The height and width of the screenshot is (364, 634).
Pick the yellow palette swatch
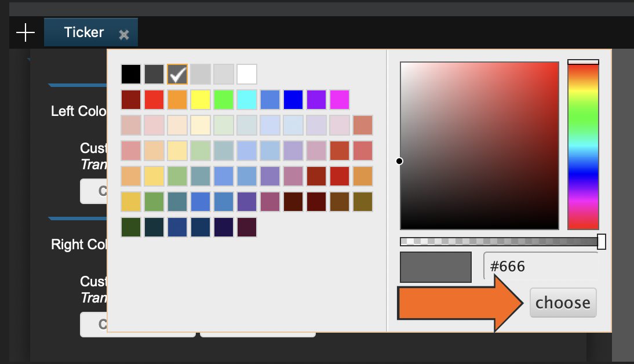(201, 100)
